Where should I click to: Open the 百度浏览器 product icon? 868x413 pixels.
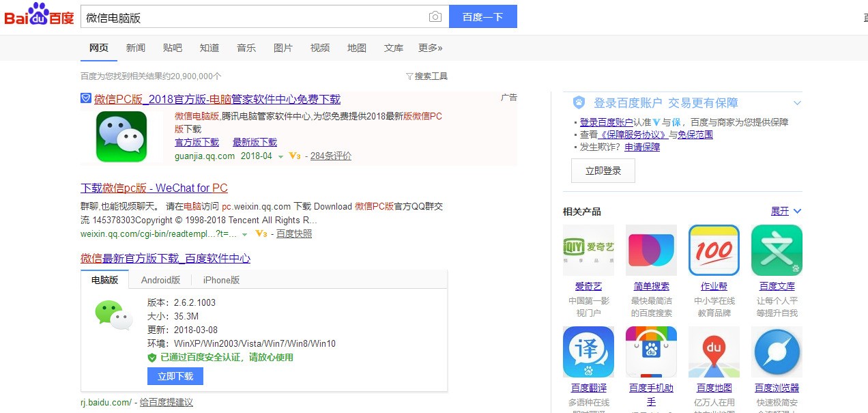click(777, 352)
